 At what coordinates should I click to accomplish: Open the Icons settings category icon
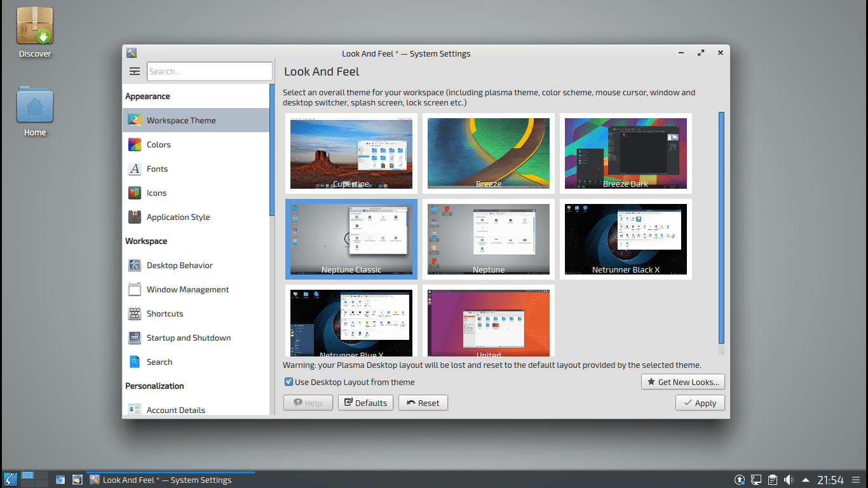click(x=134, y=193)
